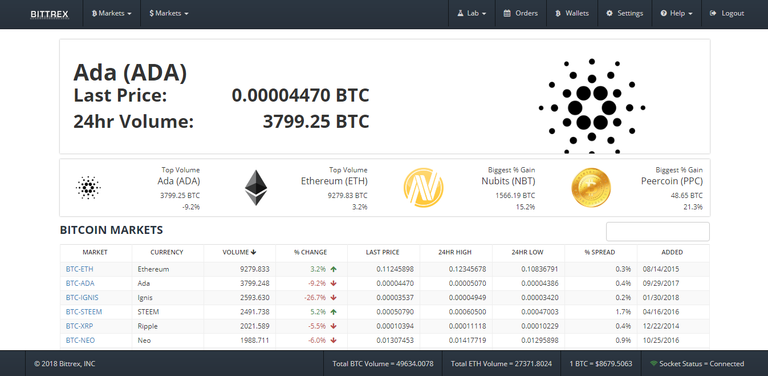This screenshot has width=768, height=376.
Task: Open the BTC-XRP market link
Action: tap(79, 326)
